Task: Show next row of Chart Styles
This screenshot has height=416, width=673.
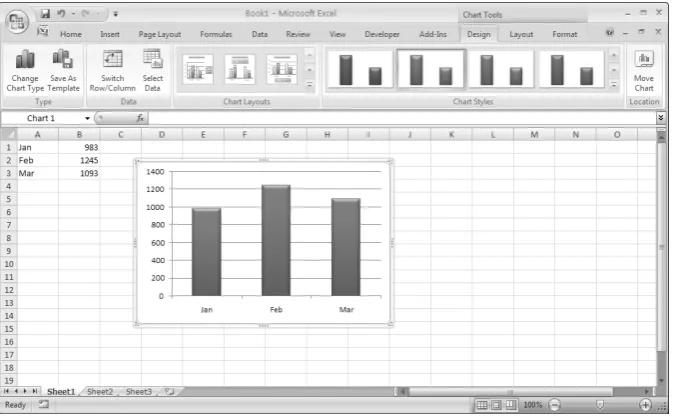Action: coord(614,70)
